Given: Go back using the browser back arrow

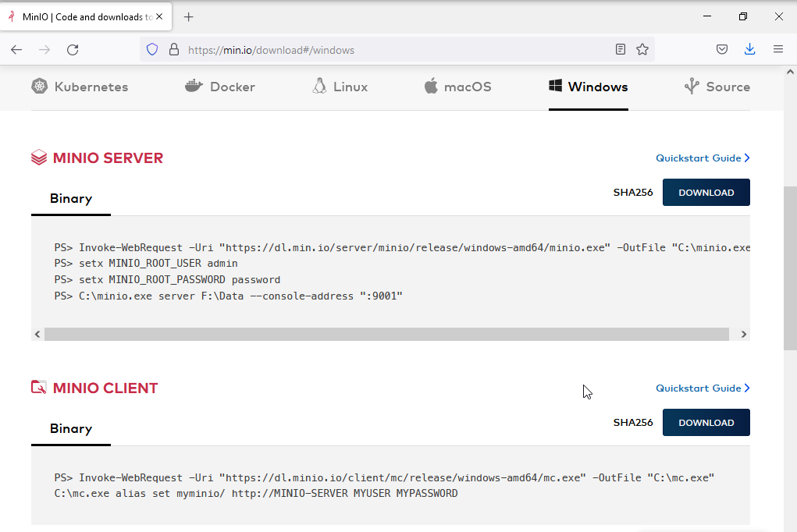Looking at the screenshot, I should [x=16, y=50].
